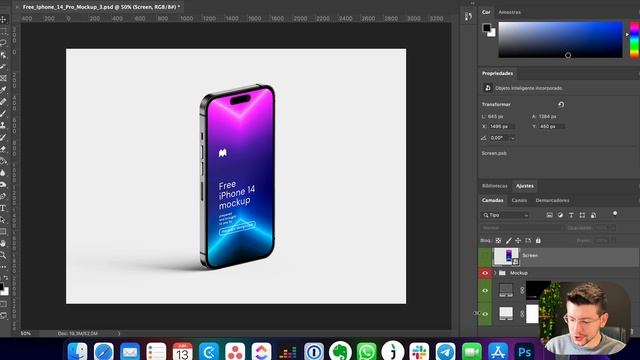Lock image pixels brush icon
The width and height of the screenshot is (640, 360).
[509, 241]
